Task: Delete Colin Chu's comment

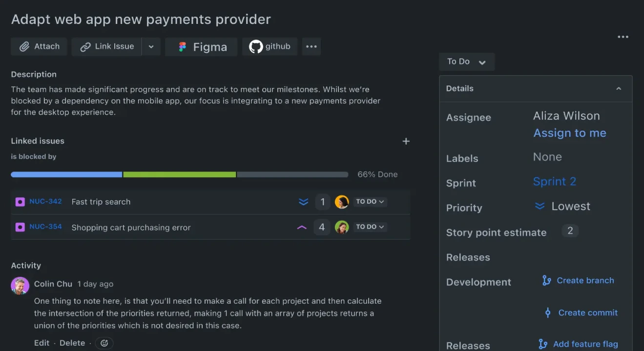Action: pyautogui.click(x=72, y=343)
